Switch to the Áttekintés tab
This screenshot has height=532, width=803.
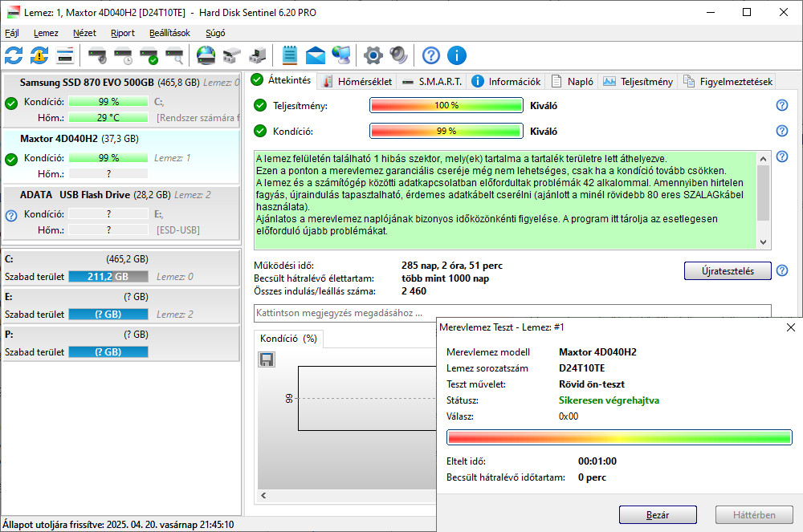click(x=282, y=80)
